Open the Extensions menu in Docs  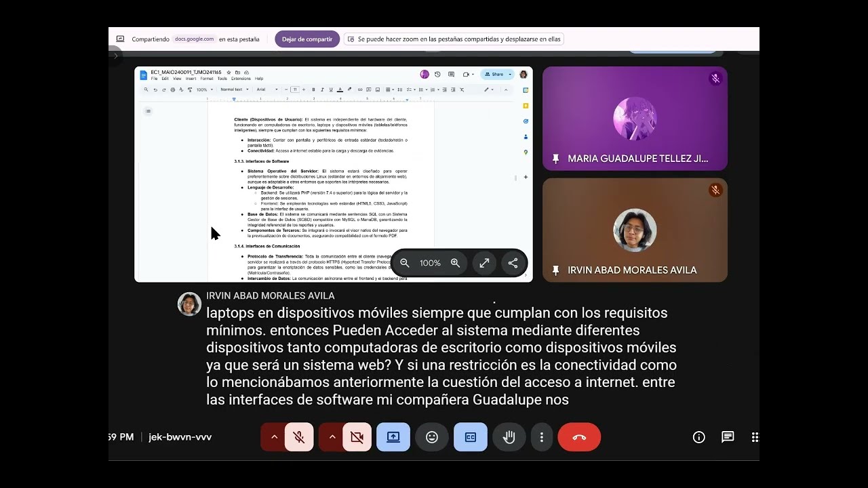click(241, 79)
